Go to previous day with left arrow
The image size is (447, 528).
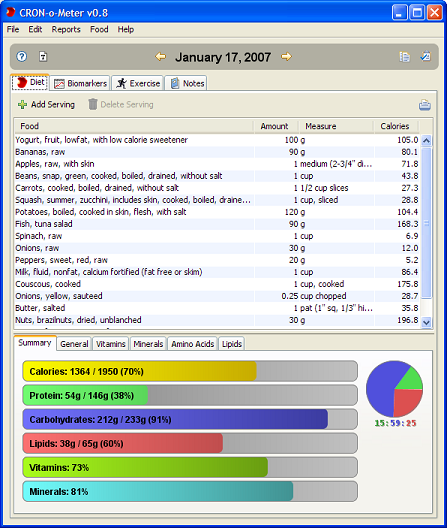[161, 57]
